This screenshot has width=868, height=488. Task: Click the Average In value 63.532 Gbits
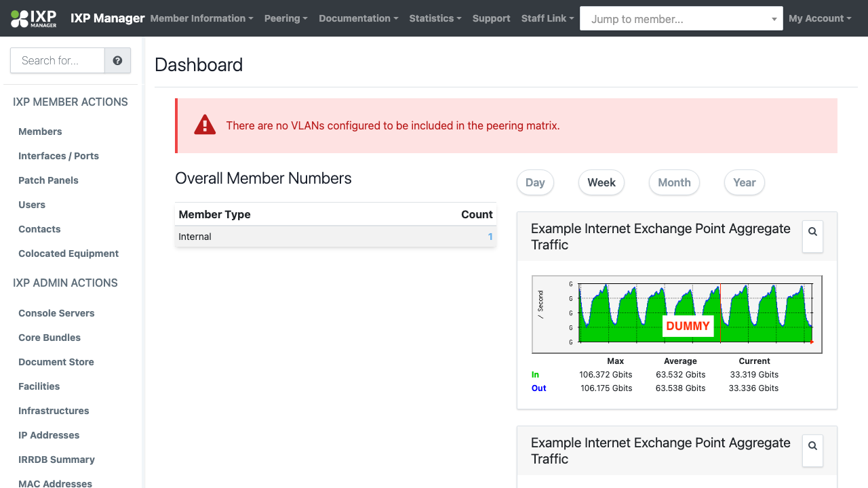[681, 375]
